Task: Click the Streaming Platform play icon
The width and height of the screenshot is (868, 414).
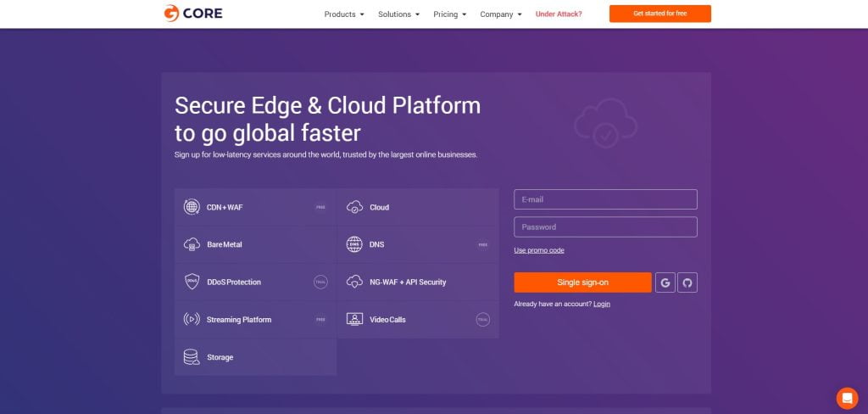Action: point(192,320)
